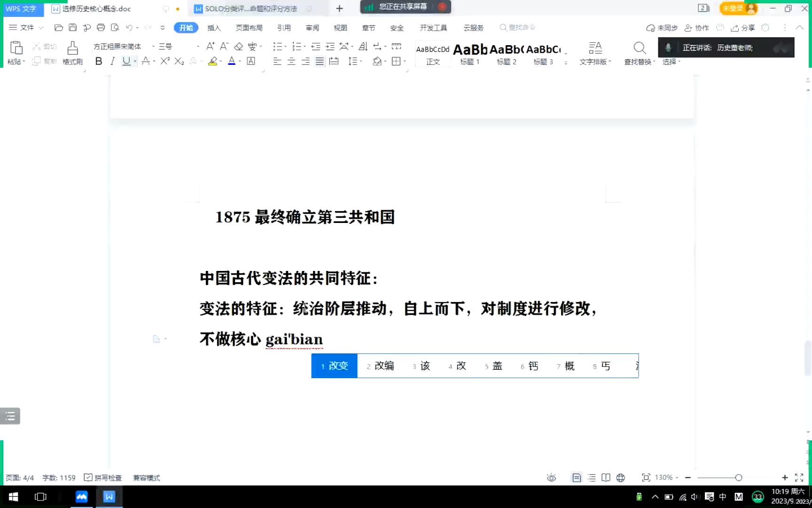
Task: Click the Undo arrow
Action: (129, 28)
